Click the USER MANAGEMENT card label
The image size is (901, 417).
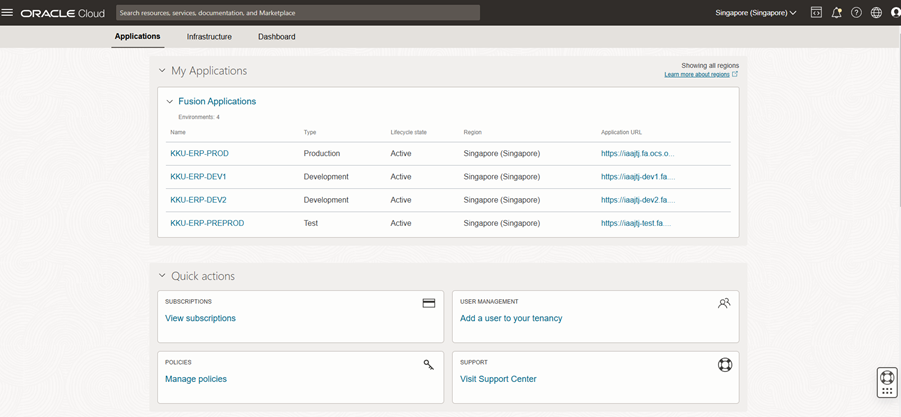click(490, 302)
